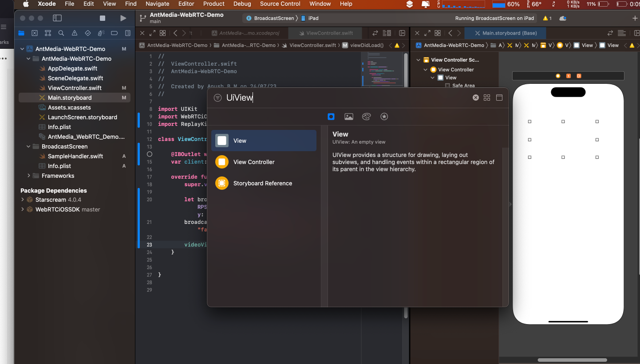The height and width of the screenshot is (364, 640).
Task: Expand the Starscream package
Action: [23, 200]
